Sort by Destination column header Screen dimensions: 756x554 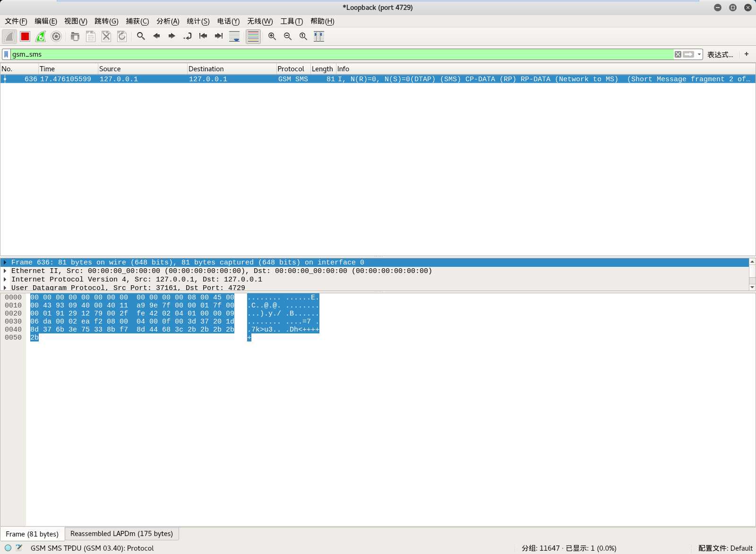tap(232, 69)
